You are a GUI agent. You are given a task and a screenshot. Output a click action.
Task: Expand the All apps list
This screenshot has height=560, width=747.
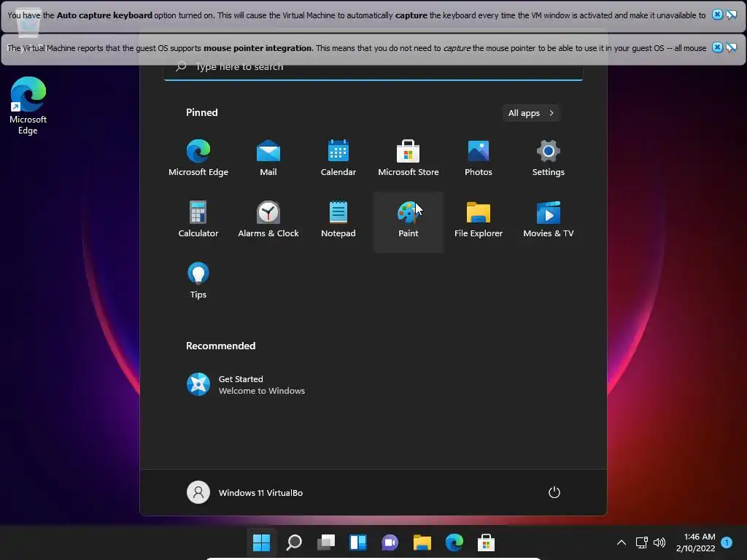coord(531,113)
